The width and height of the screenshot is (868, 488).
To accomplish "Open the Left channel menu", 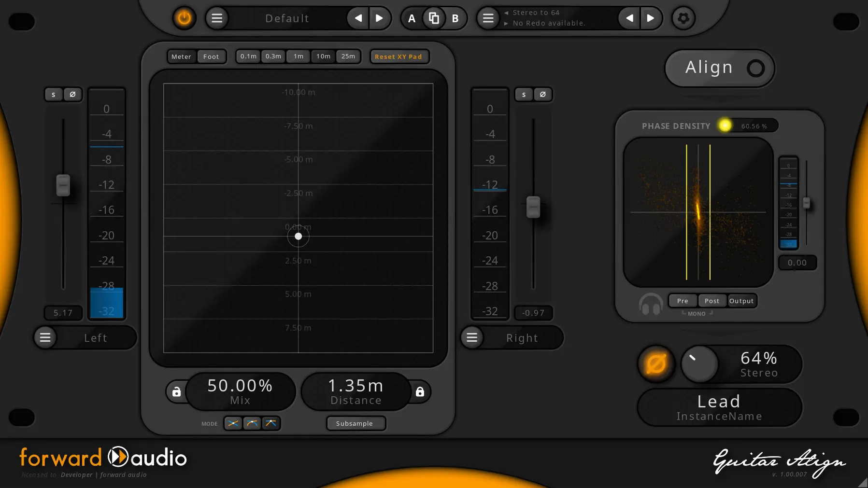I will tap(45, 337).
